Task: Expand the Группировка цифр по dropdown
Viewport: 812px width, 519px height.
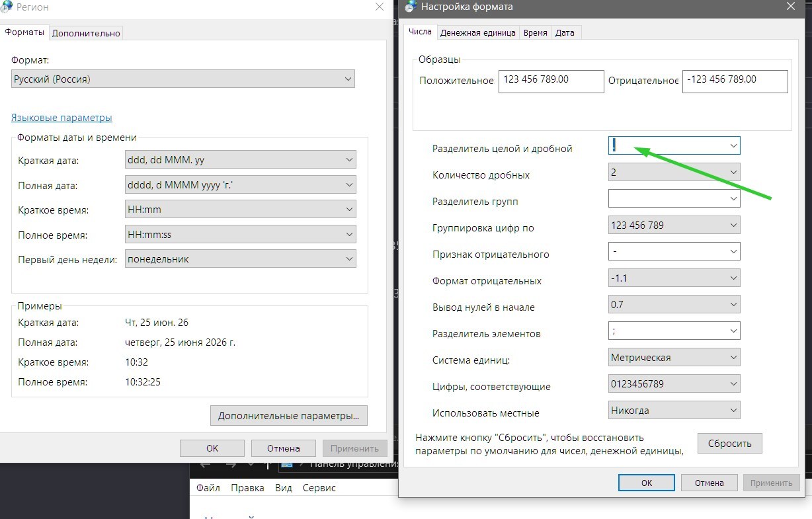Action: click(x=674, y=225)
